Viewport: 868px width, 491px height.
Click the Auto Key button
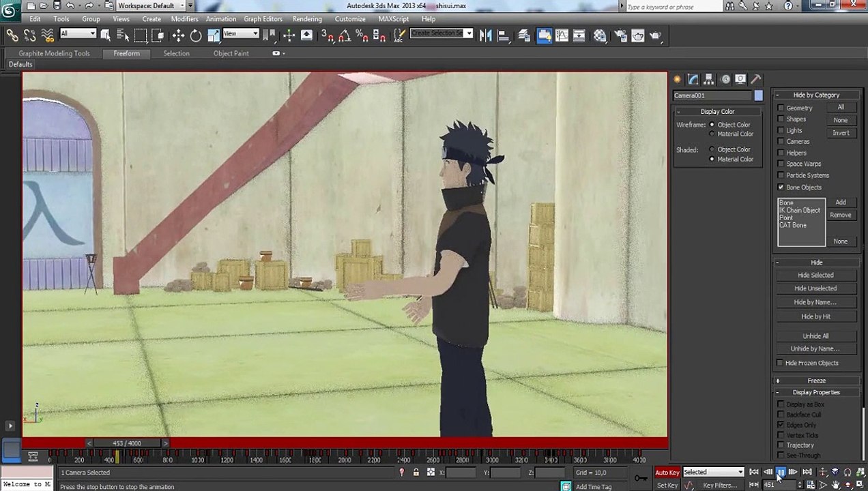667,472
